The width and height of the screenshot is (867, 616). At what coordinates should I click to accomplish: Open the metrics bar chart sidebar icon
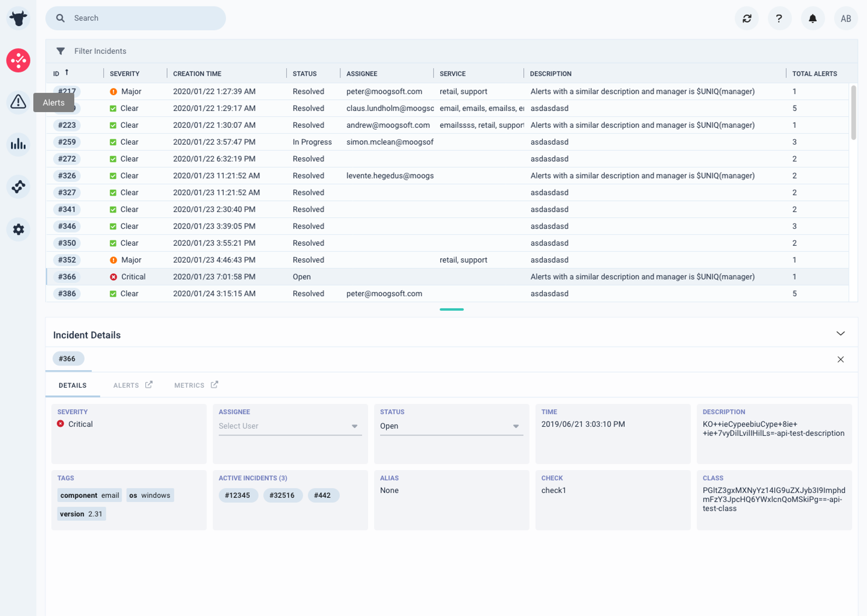(18, 144)
